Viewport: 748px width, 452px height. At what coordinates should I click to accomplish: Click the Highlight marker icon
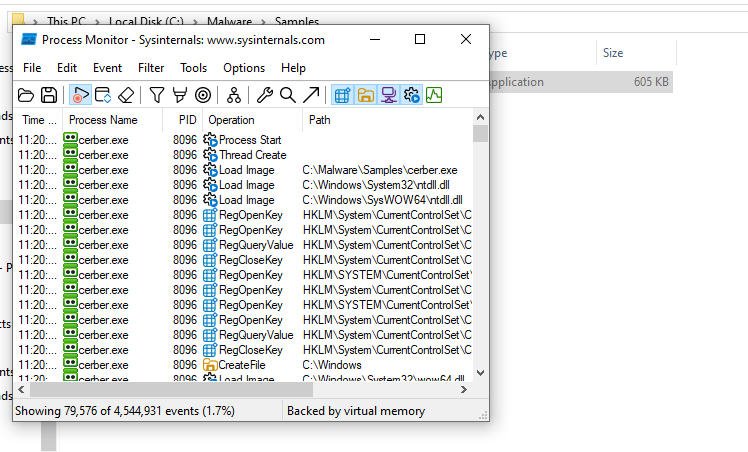tap(180, 95)
